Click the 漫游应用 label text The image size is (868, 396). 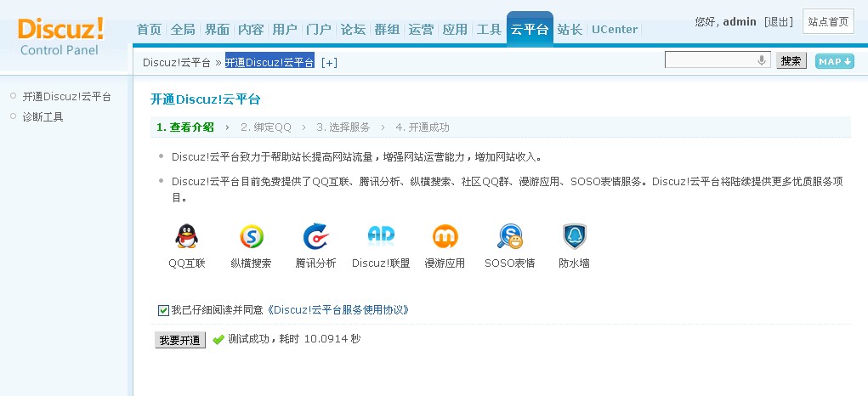(x=445, y=263)
